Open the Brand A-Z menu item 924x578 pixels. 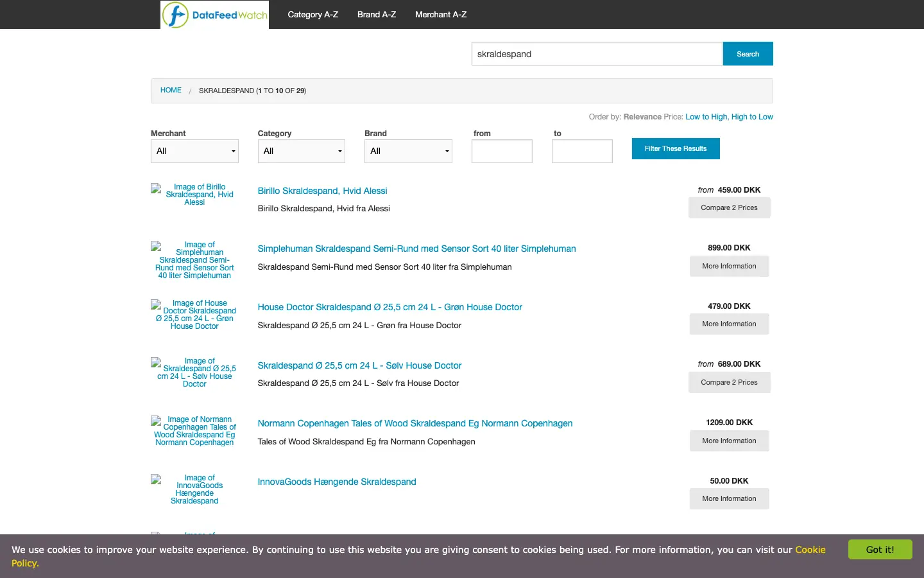pyautogui.click(x=377, y=14)
